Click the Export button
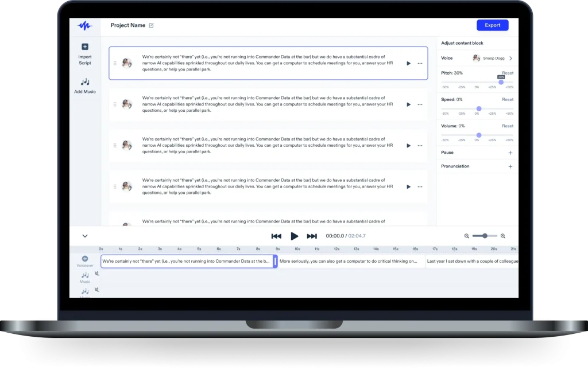The width and height of the screenshot is (588, 370). pos(492,25)
